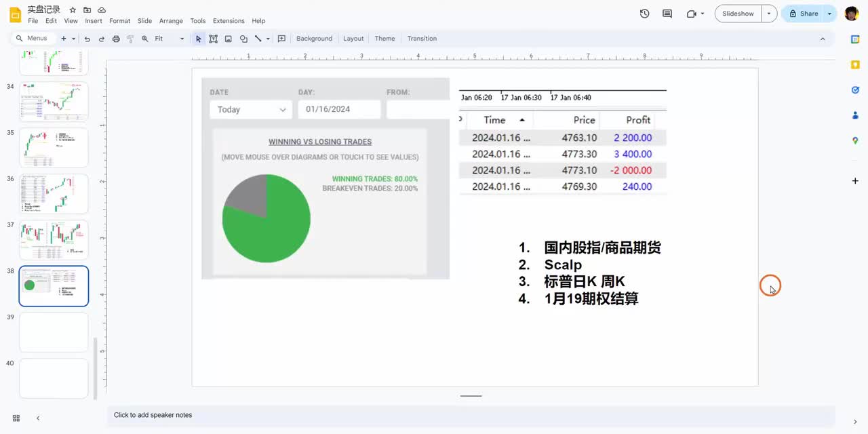The height and width of the screenshot is (434, 868).
Task: Open Contacts in side panel
Action: [855, 115]
